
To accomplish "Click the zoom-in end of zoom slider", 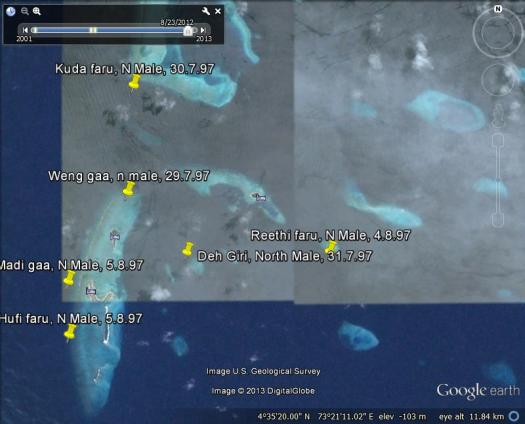I will point(498,140).
